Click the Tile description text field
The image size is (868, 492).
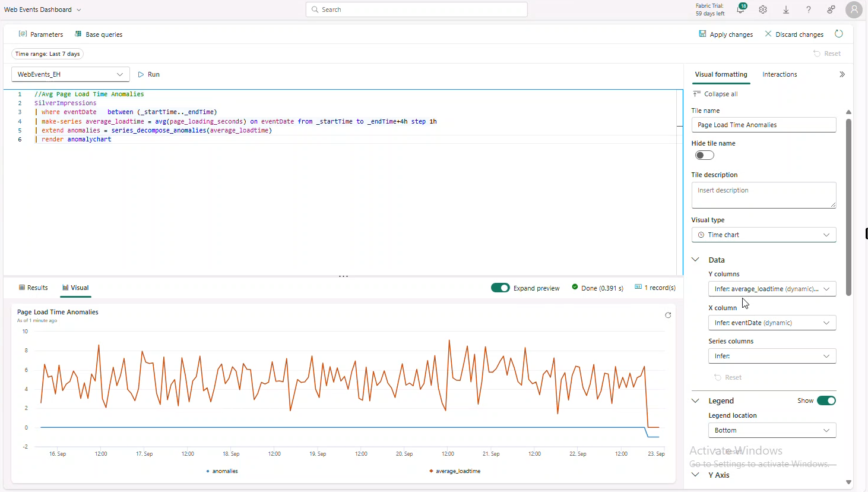point(764,195)
